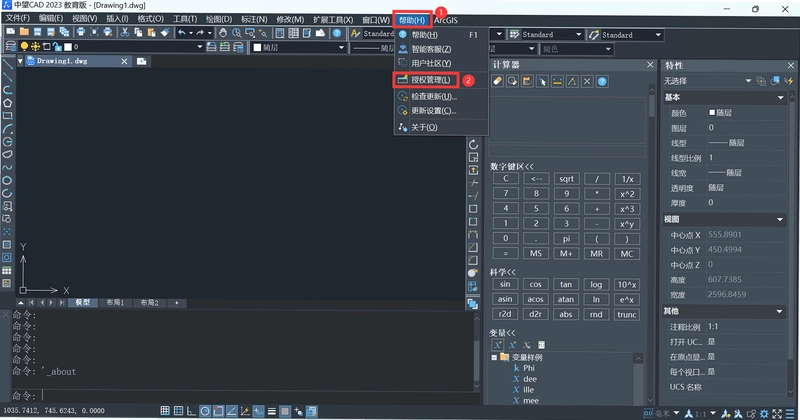
Task: Toggle Polar tracking in status bar
Action: click(x=205, y=411)
